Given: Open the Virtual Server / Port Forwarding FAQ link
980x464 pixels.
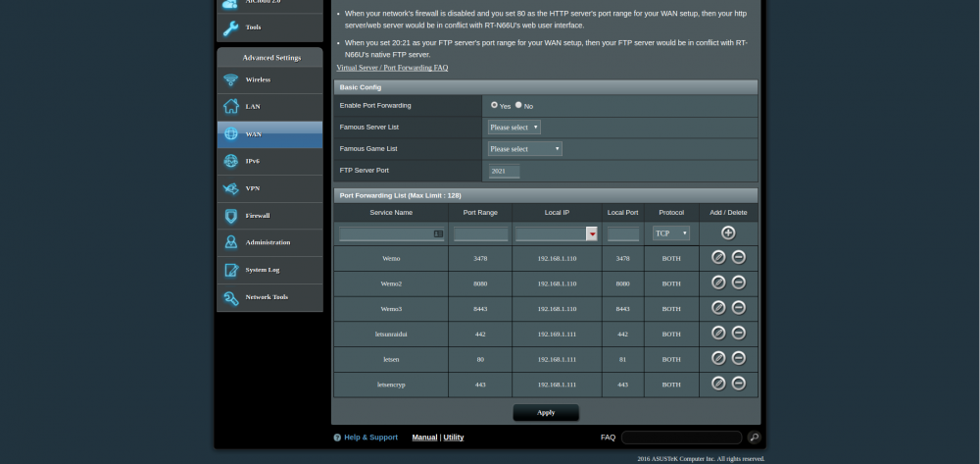Looking at the screenshot, I should pyautogui.click(x=392, y=68).
